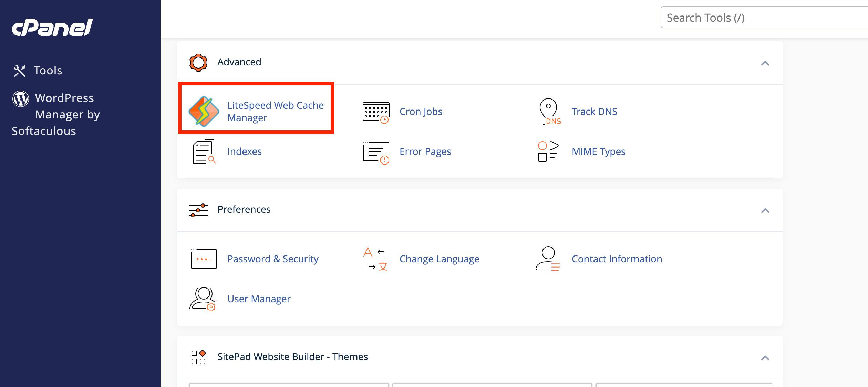
Task: Open Contact Information
Action: coord(617,259)
